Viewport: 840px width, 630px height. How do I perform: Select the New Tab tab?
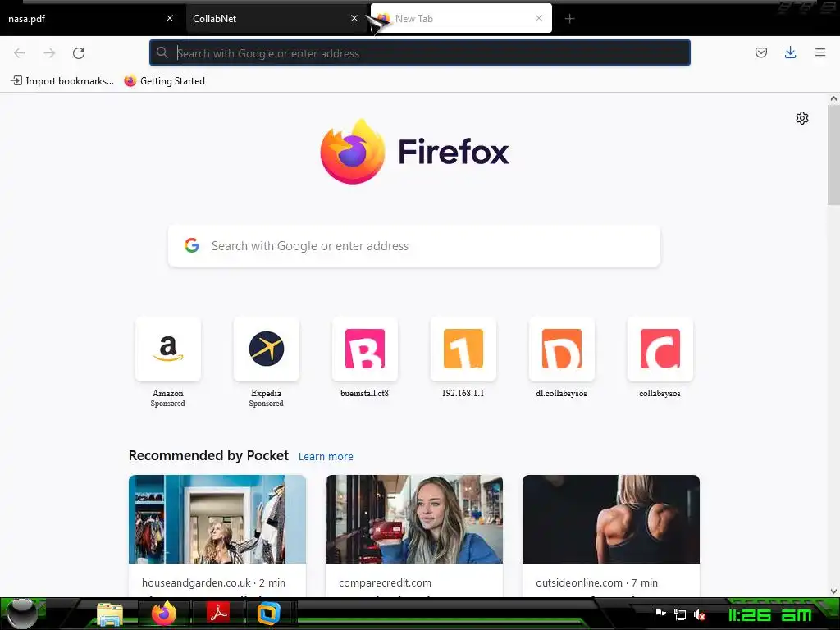tap(461, 19)
